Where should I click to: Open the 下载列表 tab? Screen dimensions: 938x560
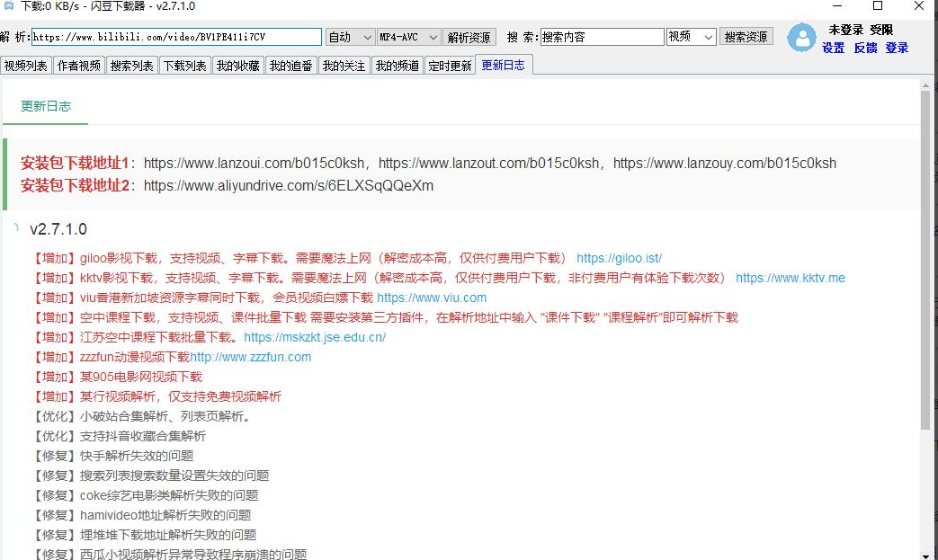point(184,66)
